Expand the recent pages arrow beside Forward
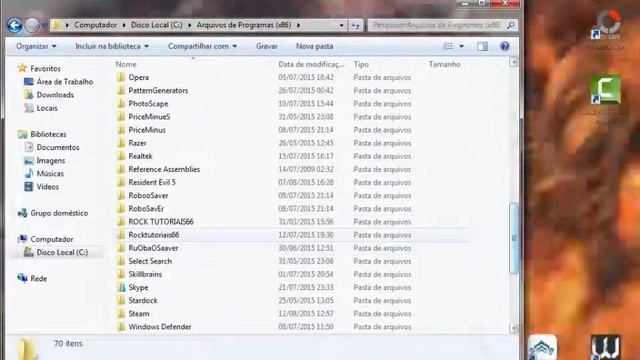Viewport: 640px width, 360px height. point(44,25)
